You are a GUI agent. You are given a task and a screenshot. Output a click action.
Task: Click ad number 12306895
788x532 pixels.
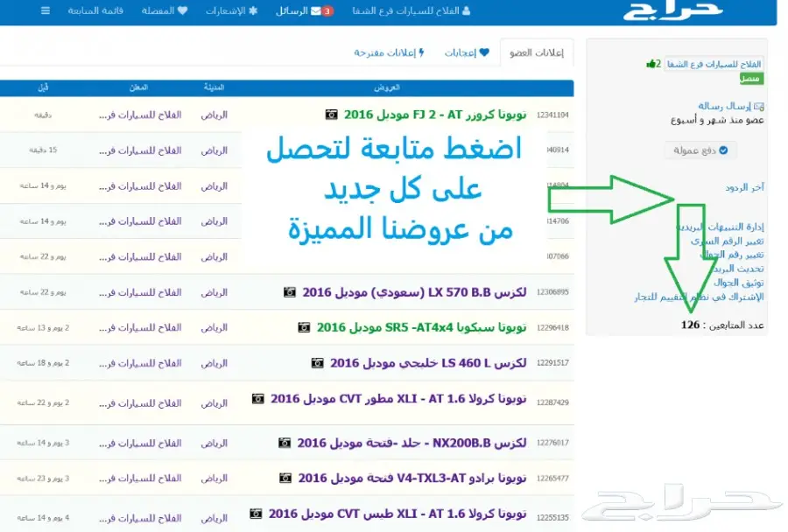[x=552, y=292]
